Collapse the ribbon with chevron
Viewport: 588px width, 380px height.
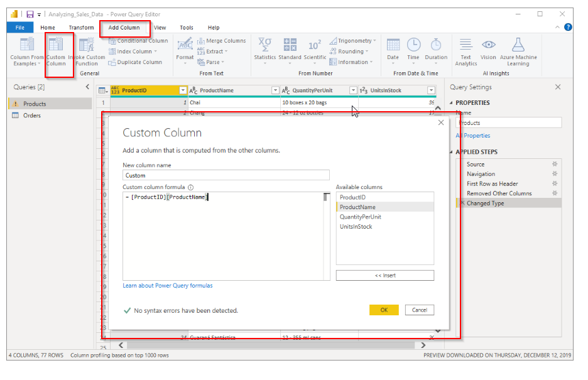557,27
